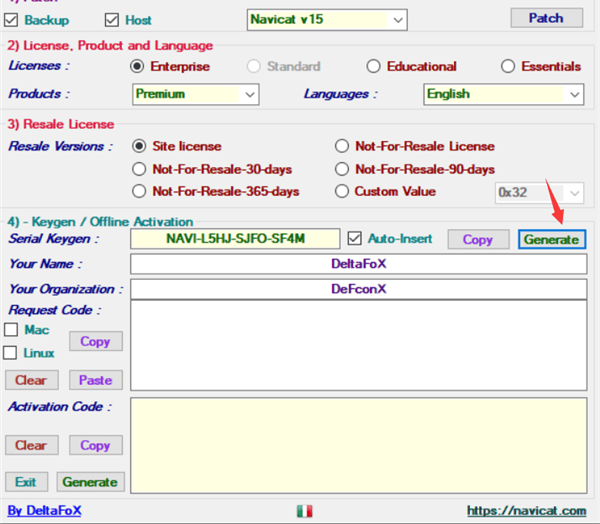
Task: Select Not-For-Resale-365-days option
Action: click(139, 191)
